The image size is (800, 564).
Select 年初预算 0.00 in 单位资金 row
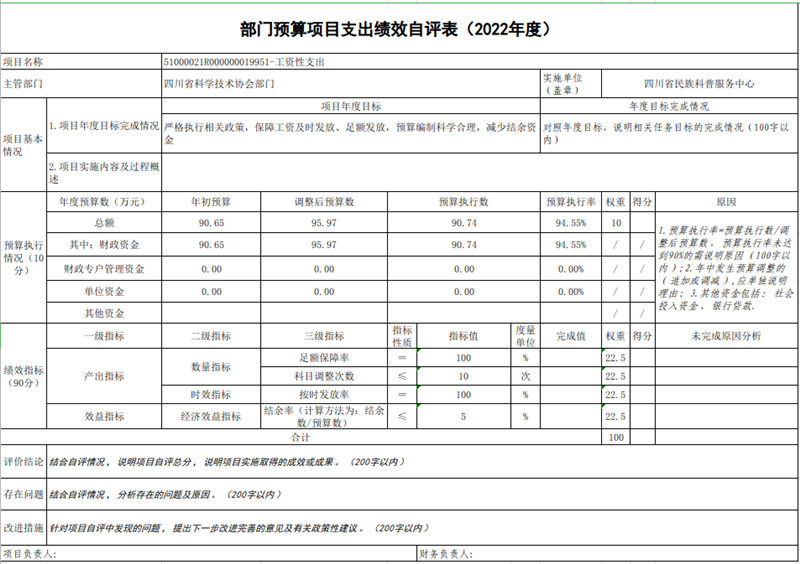pos(211,291)
